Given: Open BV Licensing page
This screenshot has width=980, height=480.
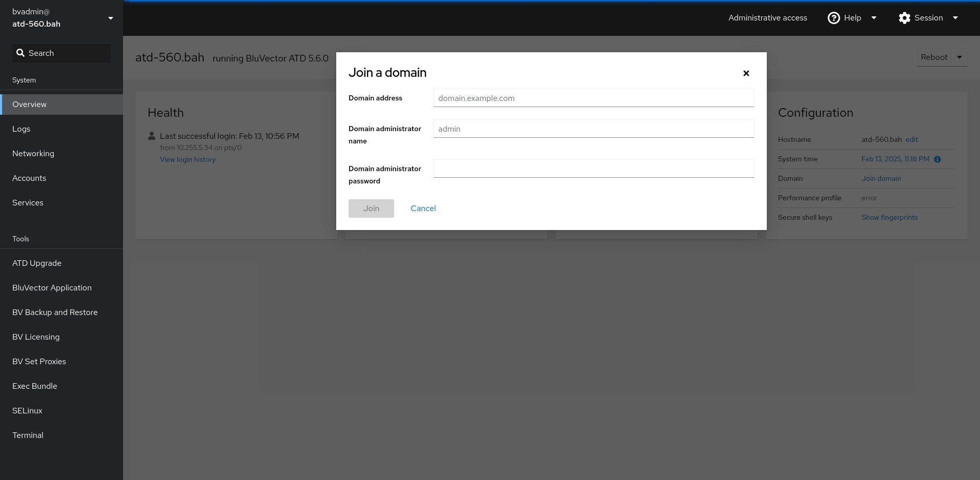Looking at the screenshot, I should pos(62,337).
